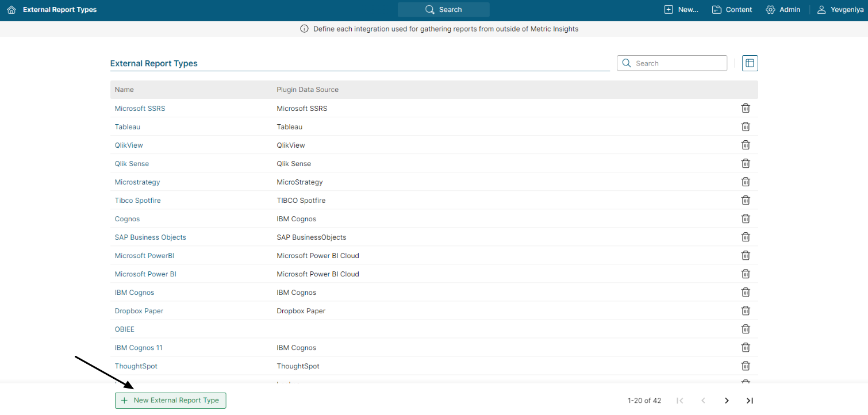Jump to the last page of results
Screen dimensions: 868x415
[x=750, y=401]
